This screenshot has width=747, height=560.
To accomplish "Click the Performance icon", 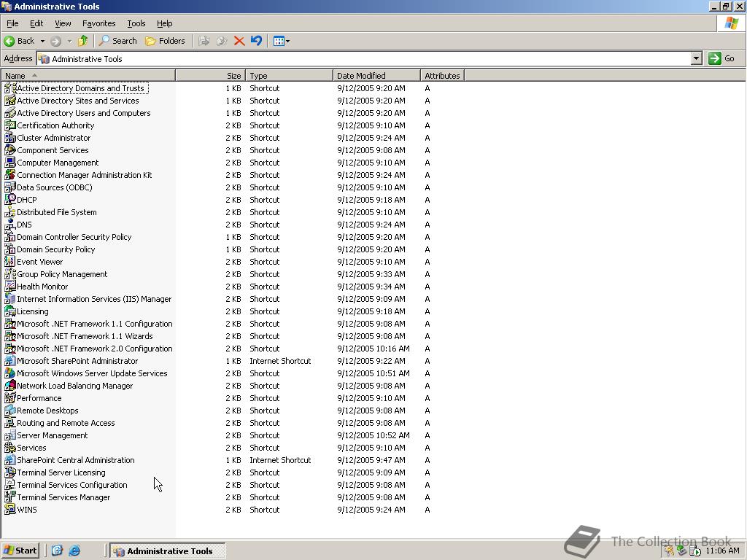I will pos(9,397).
